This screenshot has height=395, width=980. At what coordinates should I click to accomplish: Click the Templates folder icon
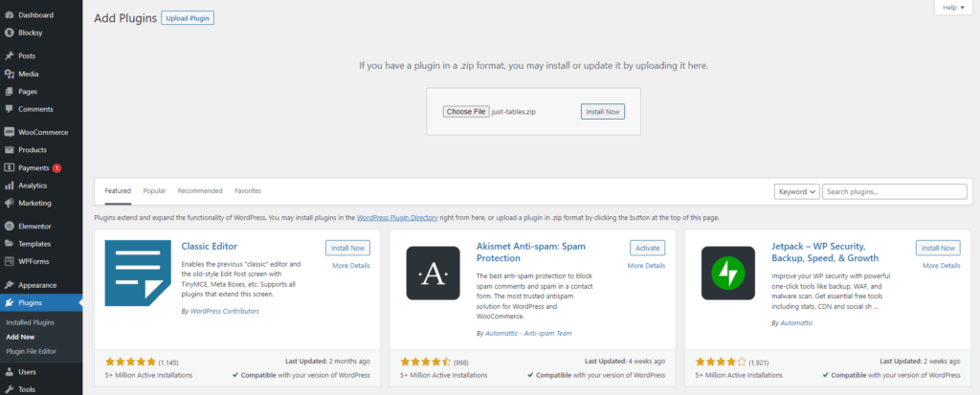coord(9,244)
